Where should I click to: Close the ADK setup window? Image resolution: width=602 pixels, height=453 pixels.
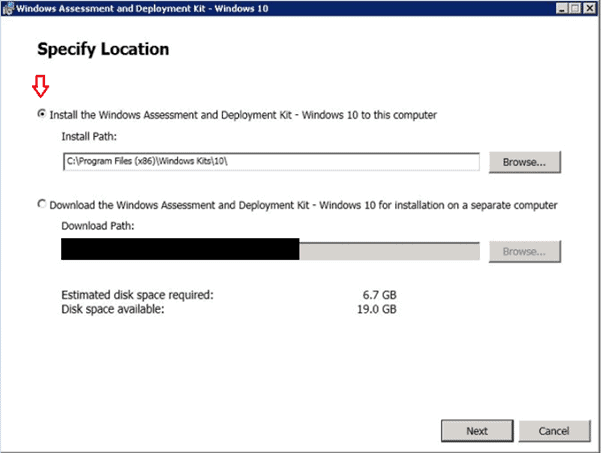click(589, 8)
